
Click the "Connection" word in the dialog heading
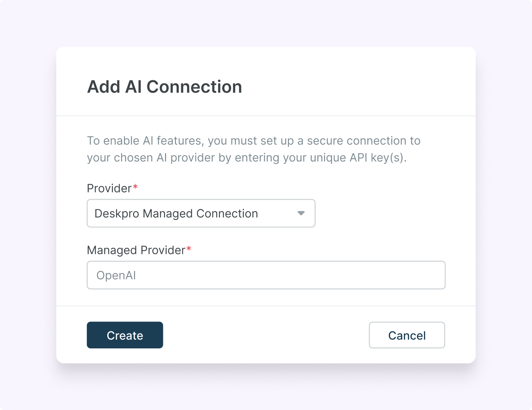click(x=194, y=87)
